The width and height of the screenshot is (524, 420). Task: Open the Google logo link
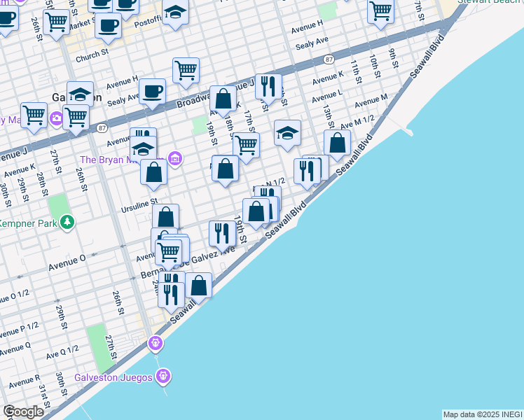click(x=23, y=412)
